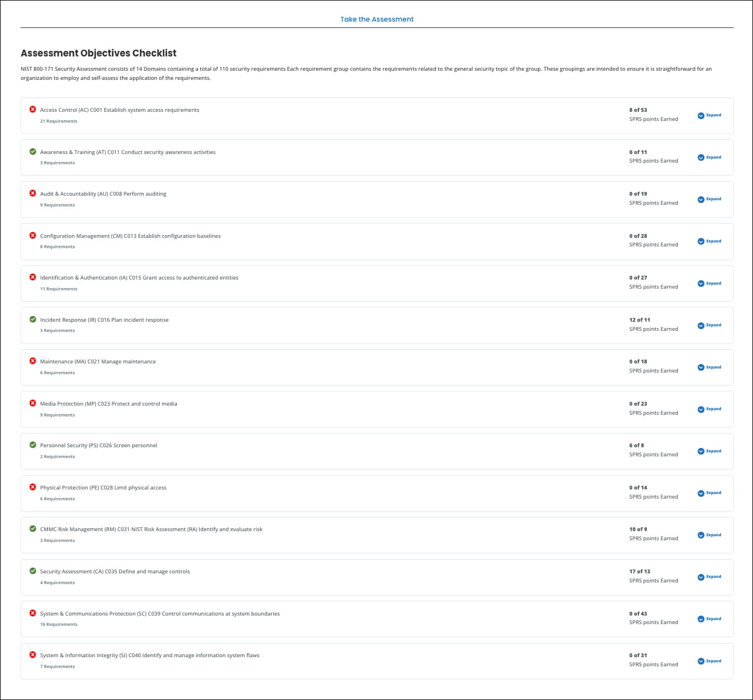Click the green check icon for Security Assessment

pos(33,570)
